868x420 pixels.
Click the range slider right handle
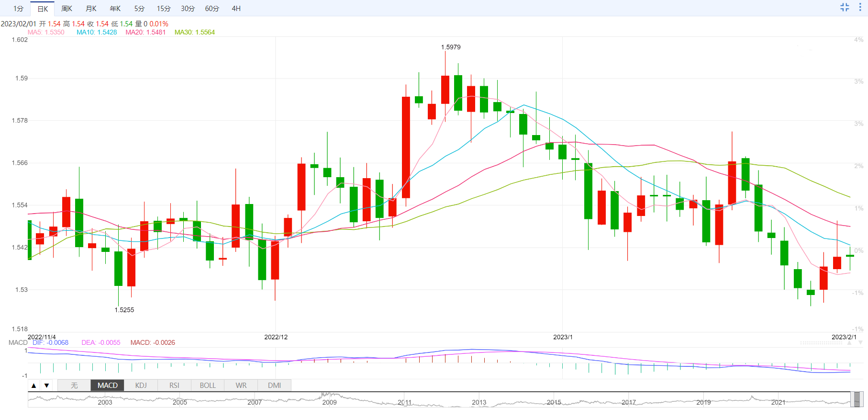tap(861, 399)
